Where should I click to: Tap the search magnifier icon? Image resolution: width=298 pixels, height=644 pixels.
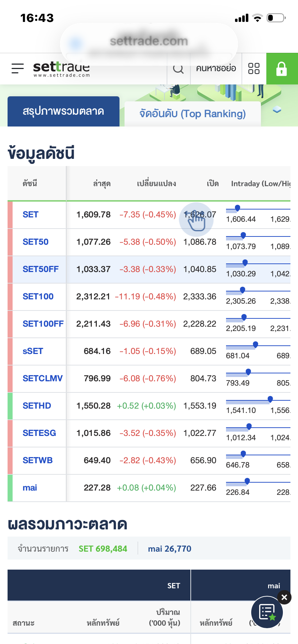[178, 69]
